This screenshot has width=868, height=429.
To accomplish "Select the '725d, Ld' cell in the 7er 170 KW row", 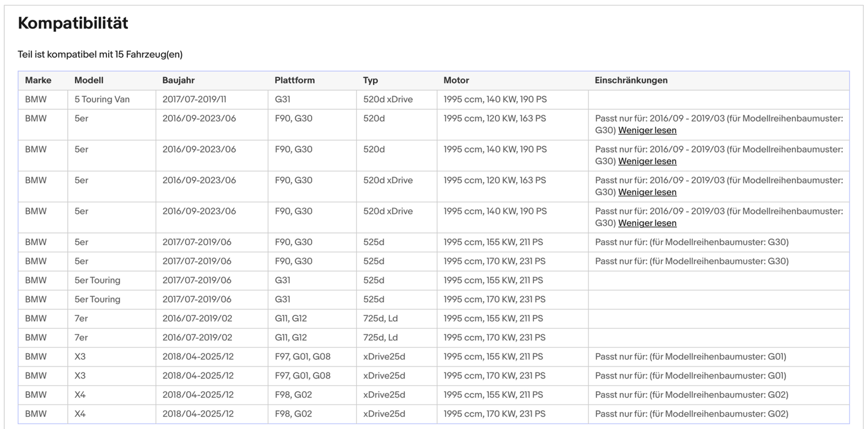I will (380, 338).
